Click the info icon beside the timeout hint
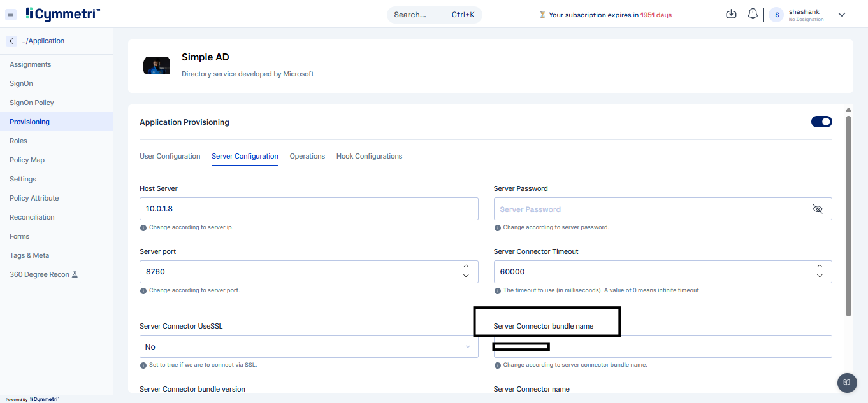 click(x=497, y=290)
